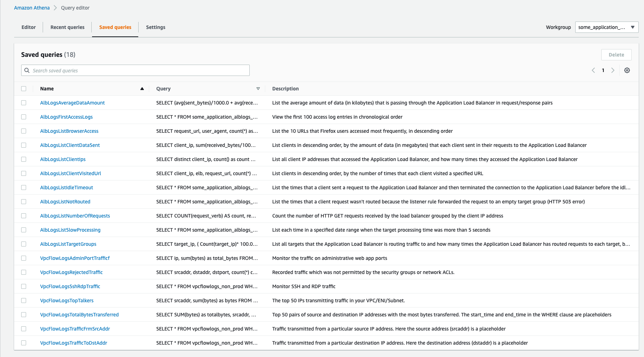Go to previous page of saved queries

(593, 70)
